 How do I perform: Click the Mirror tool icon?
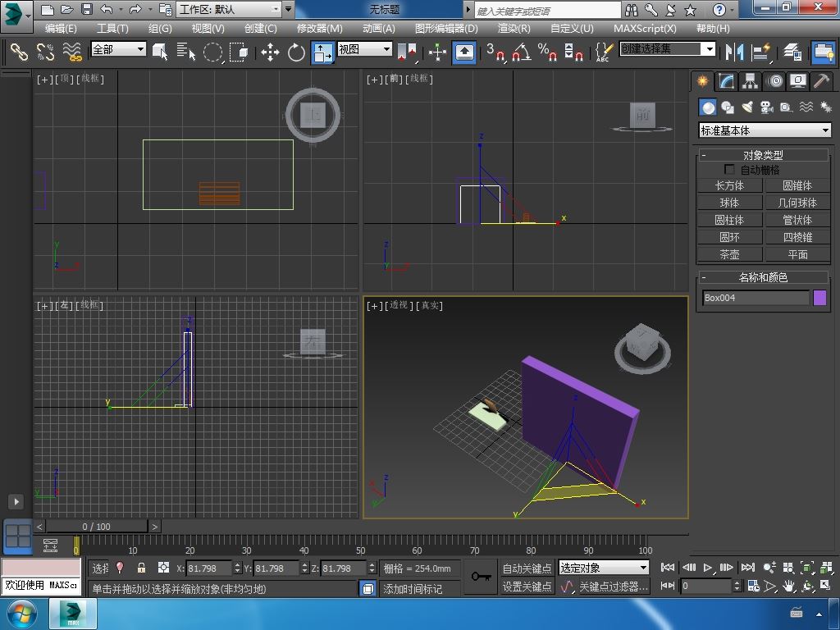click(x=734, y=52)
